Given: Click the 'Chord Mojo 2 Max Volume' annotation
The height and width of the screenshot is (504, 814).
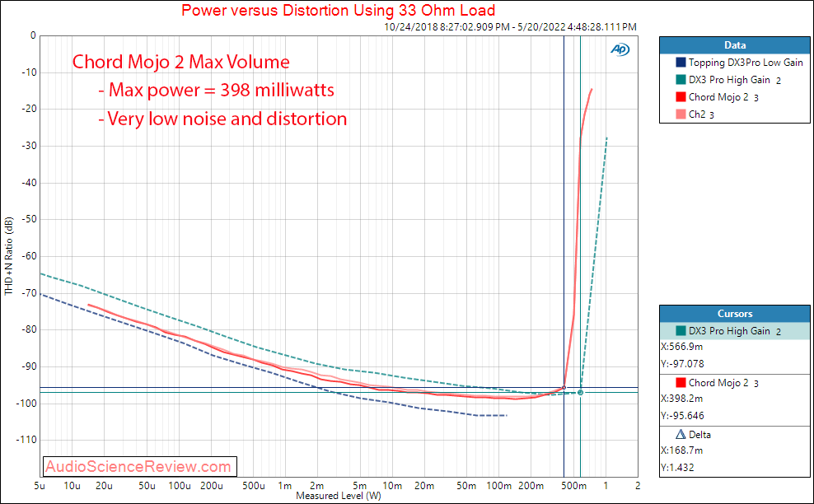Looking at the screenshot, I should tap(180, 62).
